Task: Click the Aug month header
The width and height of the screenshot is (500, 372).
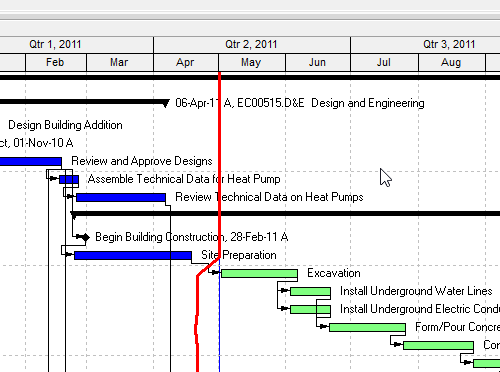Action: pyautogui.click(x=452, y=62)
